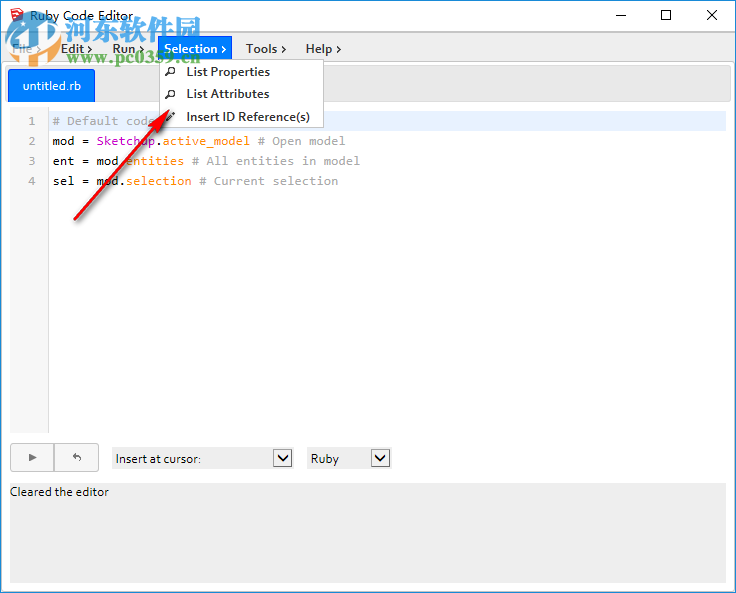This screenshot has width=736, height=593.
Task: Click line number 3 in gutter
Action: [x=31, y=161]
